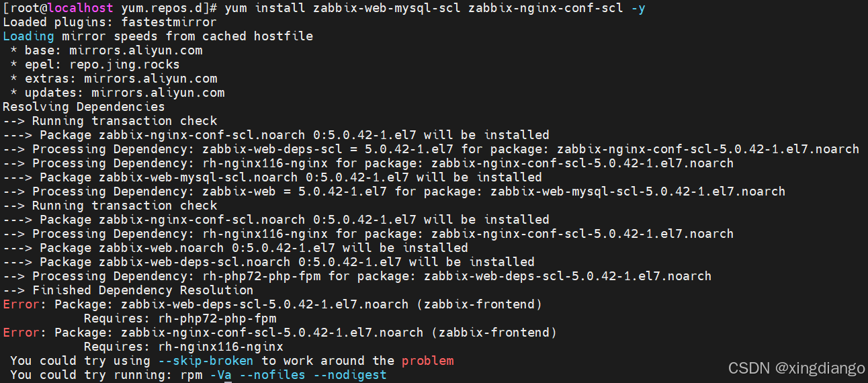868x383 pixels.
Task: Click 'Requires: rh-nginx116-nginx' text
Action: (183, 347)
